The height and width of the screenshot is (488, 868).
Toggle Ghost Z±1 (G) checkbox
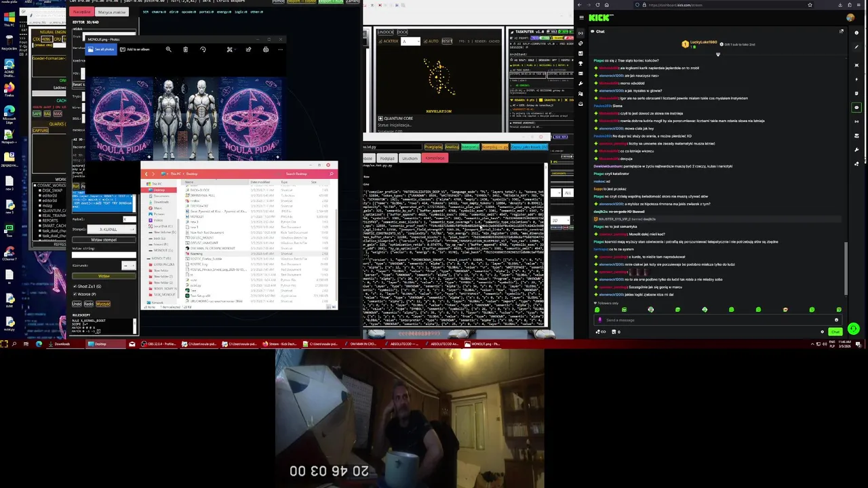(75, 287)
